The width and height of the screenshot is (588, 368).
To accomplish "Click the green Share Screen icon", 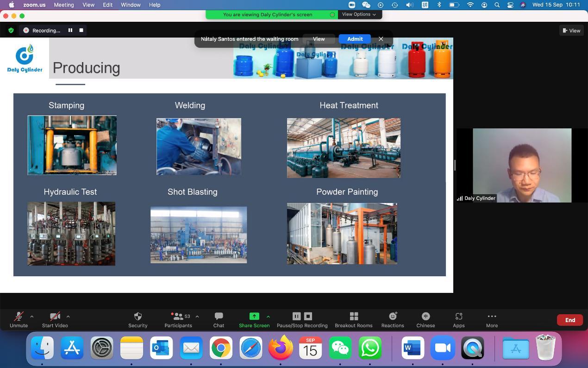I will click(254, 317).
